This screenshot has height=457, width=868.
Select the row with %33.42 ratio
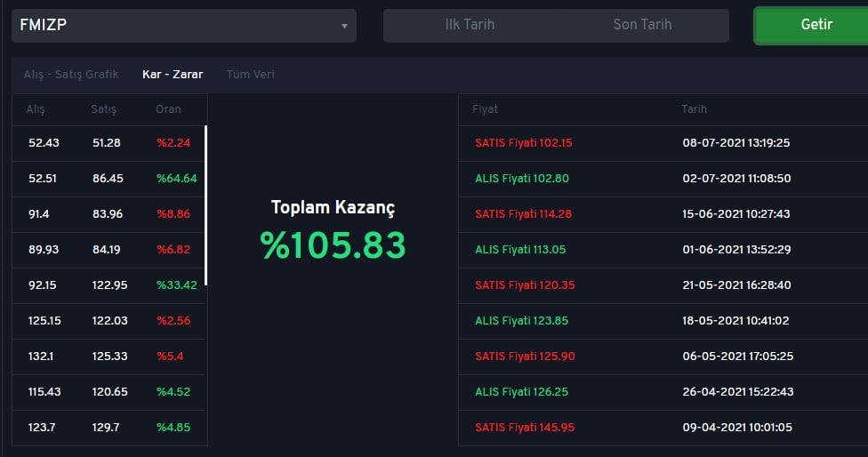109,285
